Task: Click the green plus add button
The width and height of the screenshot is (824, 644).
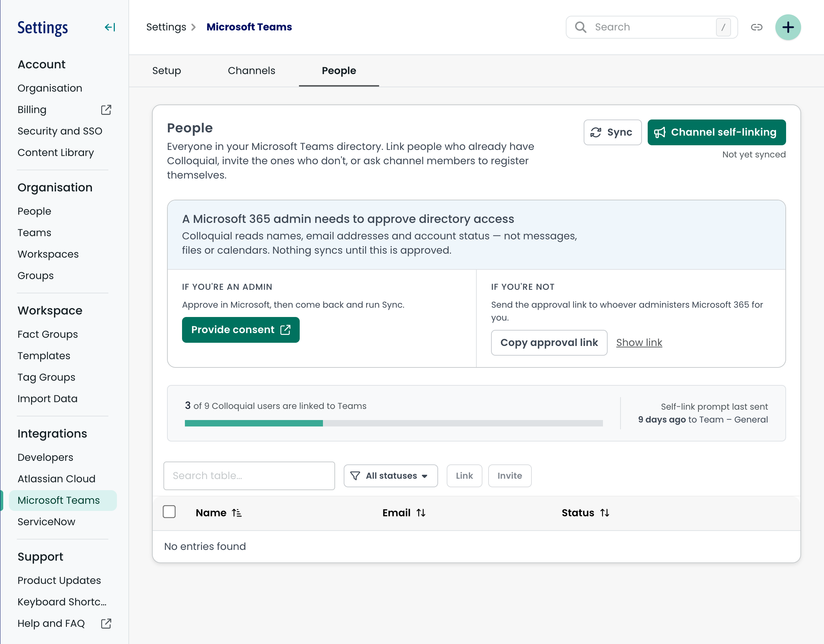Action: click(788, 27)
